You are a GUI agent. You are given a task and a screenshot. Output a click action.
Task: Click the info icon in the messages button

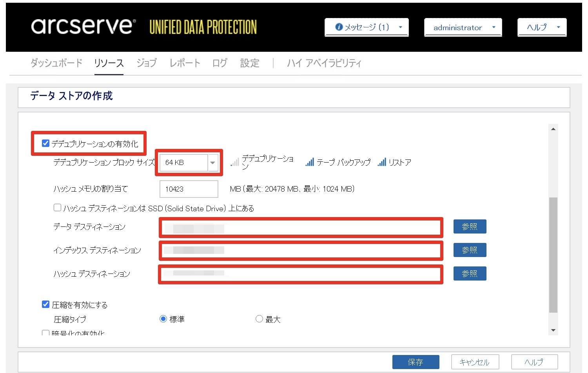coord(339,27)
